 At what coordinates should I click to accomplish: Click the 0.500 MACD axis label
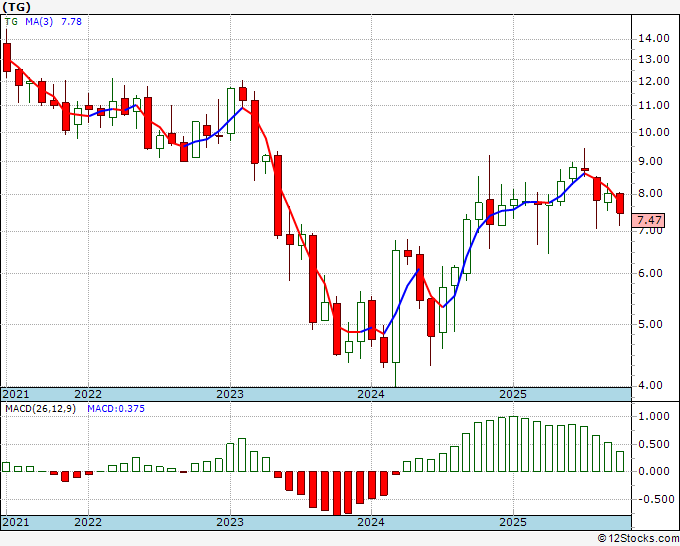click(x=654, y=445)
